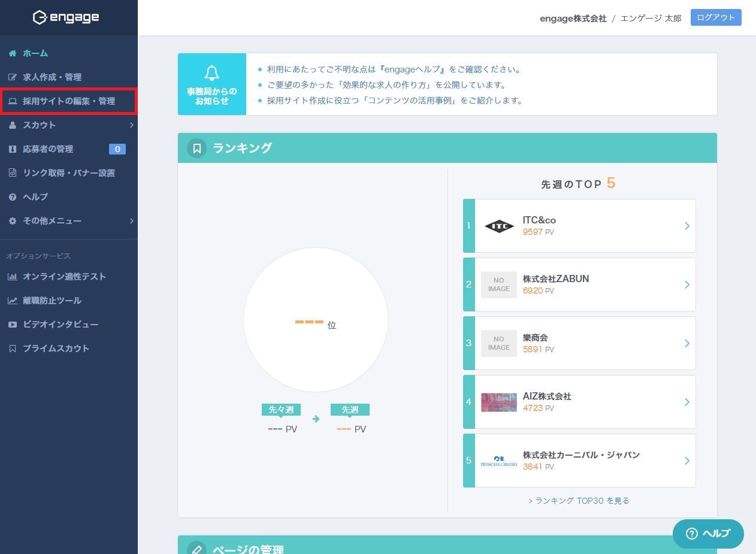Click the person icon beside スカウト
This screenshot has width=756, height=554.
[x=12, y=125]
